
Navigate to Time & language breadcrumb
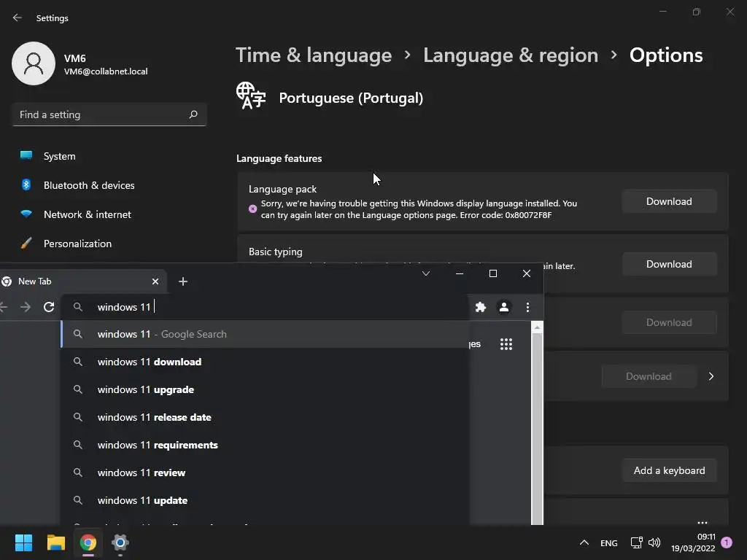[x=314, y=55]
